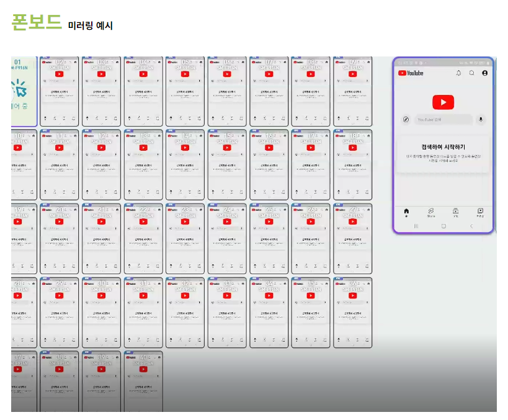Click mirrored device 21
Image resolution: width=508 pixels, height=420 pixels.
pos(101,238)
